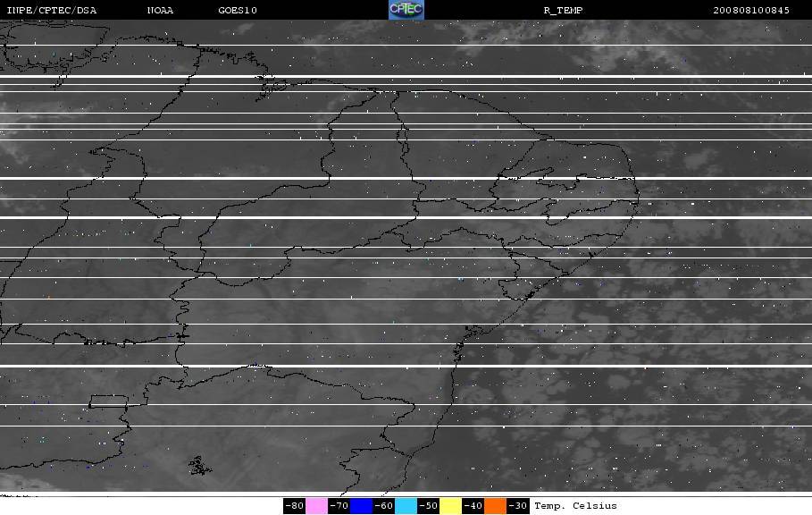Click the -30 legend label

click(517, 506)
